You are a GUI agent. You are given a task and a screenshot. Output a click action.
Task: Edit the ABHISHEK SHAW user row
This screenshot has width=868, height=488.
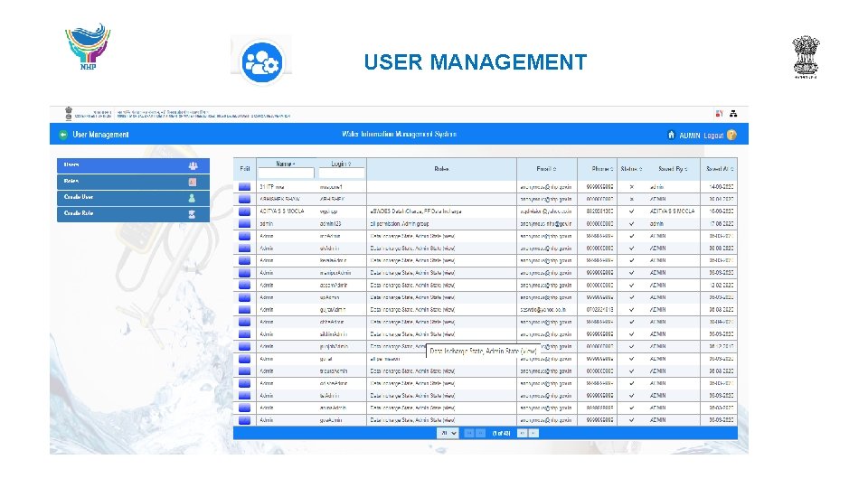pyautogui.click(x=244, y=199)
